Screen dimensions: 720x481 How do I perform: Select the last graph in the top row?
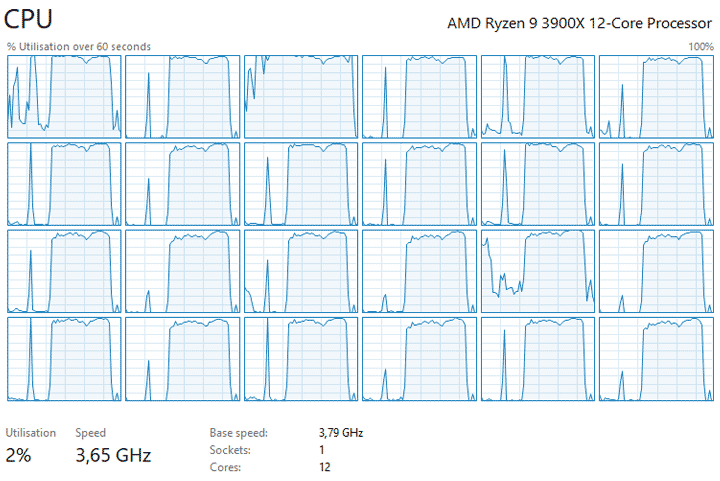(655, 96)
